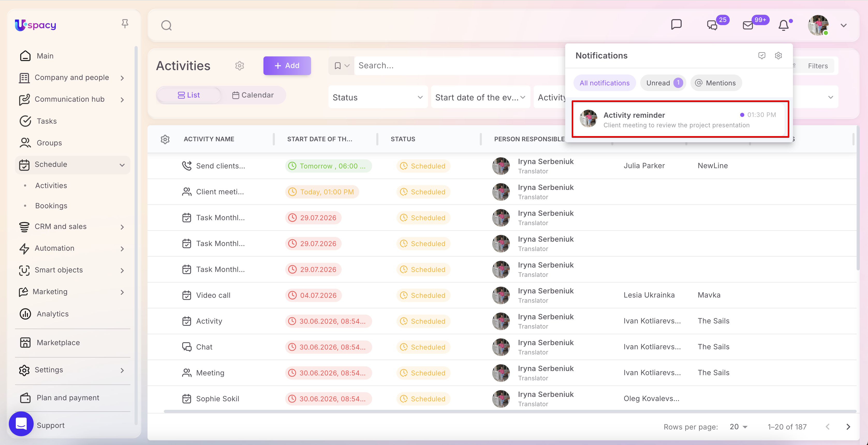Open the chat bubble icon in top bar
868x445 pixels.
(x=676, y=25)
